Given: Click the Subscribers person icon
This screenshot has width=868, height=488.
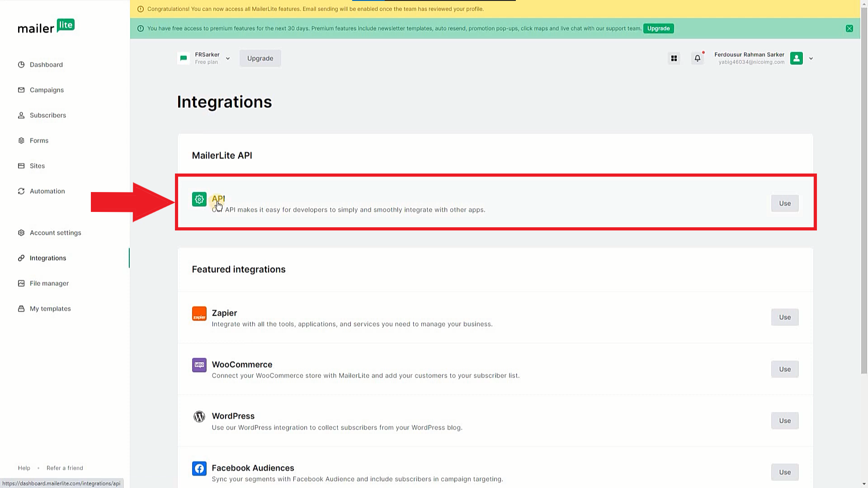Looking at the screenshot, I should [21, 115].
